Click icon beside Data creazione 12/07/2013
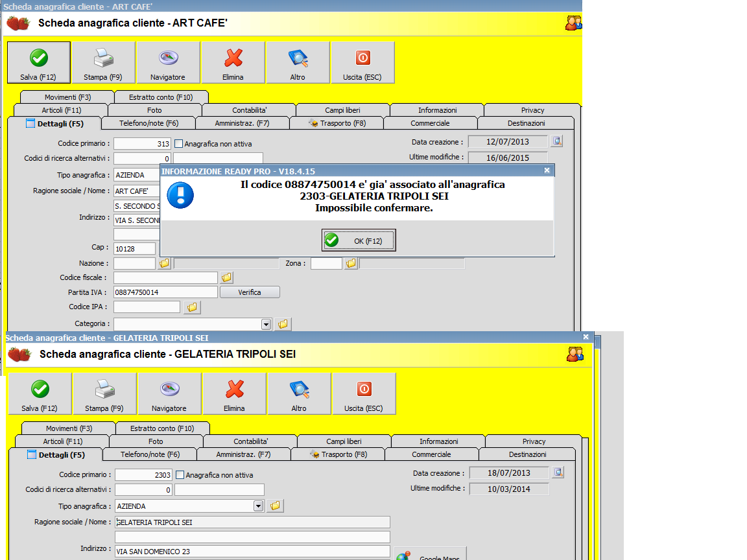This screenshot has width=747, height=560. tap(557, 141)
